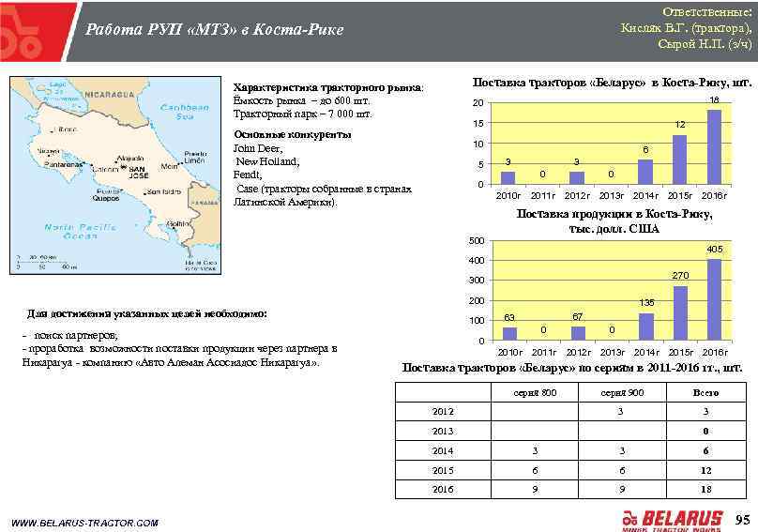The width and height of the screenshot is (758, 532).
Task: Select line 'Тракторный парк – 7 000 шт.'
Action: click(x=303, y=114)
